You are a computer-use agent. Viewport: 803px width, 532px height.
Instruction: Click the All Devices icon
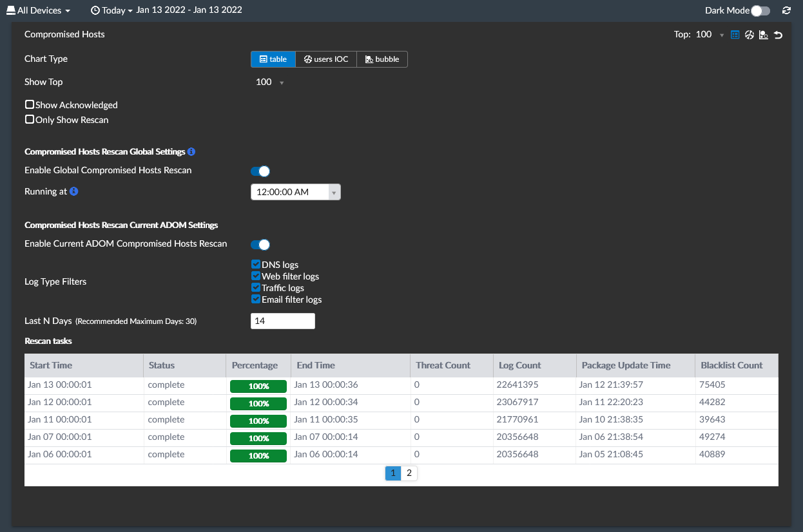[11, 10]
